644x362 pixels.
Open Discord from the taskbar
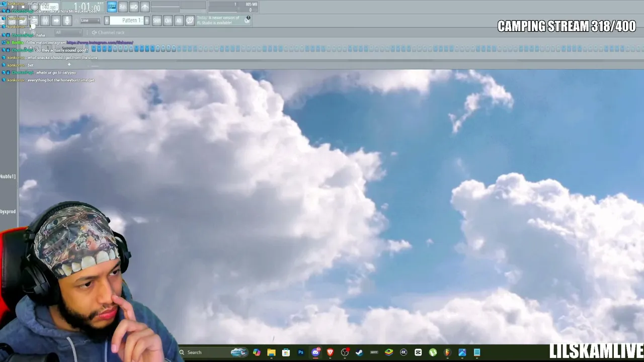tap(315, 352)
